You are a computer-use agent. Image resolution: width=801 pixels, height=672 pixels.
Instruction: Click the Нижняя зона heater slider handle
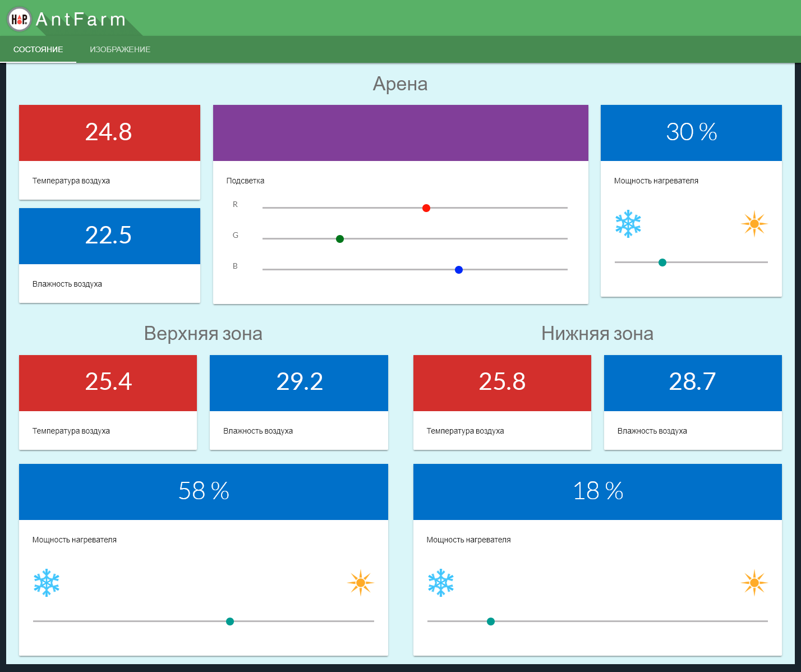point(491,622)
